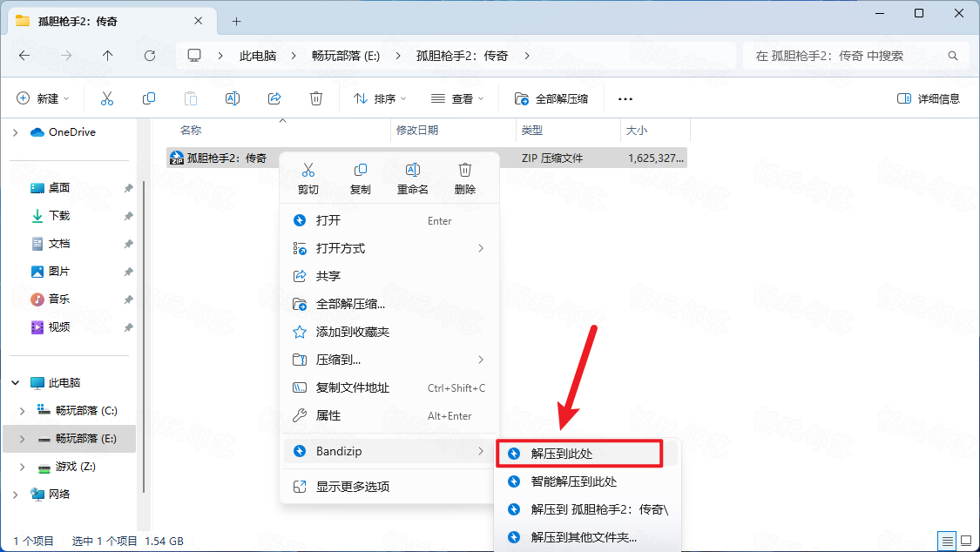This screenshot has height=552, width=980.
Task: Open the 打开方式 submenu
Action: click(x=389, y=248)
